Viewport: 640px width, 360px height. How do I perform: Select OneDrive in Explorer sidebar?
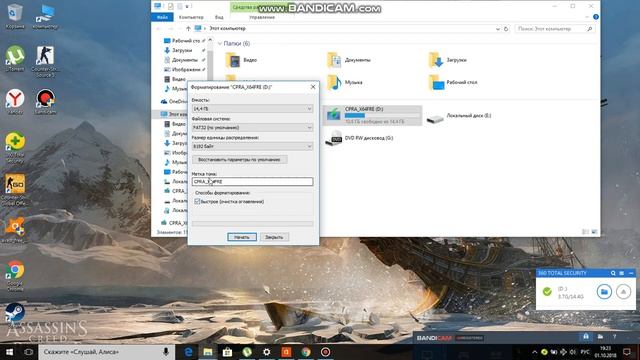coord(174,101)
